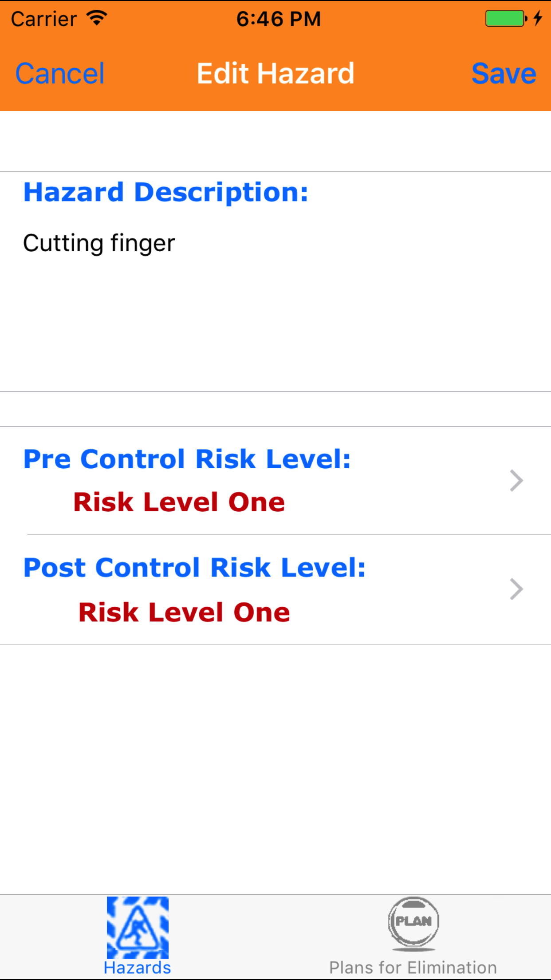Tap the Hazards warning sign icon
Screen dimensions: 551x980
coord(138,927)
